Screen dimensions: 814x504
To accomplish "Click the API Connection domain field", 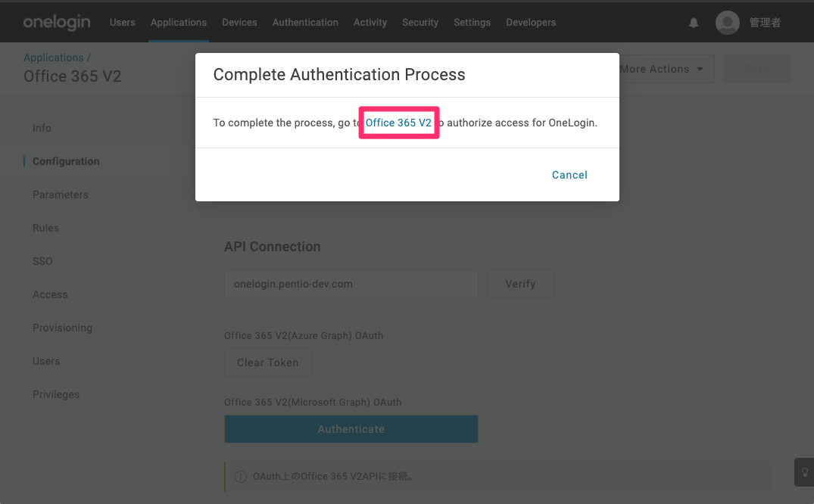I will [351, 284].
